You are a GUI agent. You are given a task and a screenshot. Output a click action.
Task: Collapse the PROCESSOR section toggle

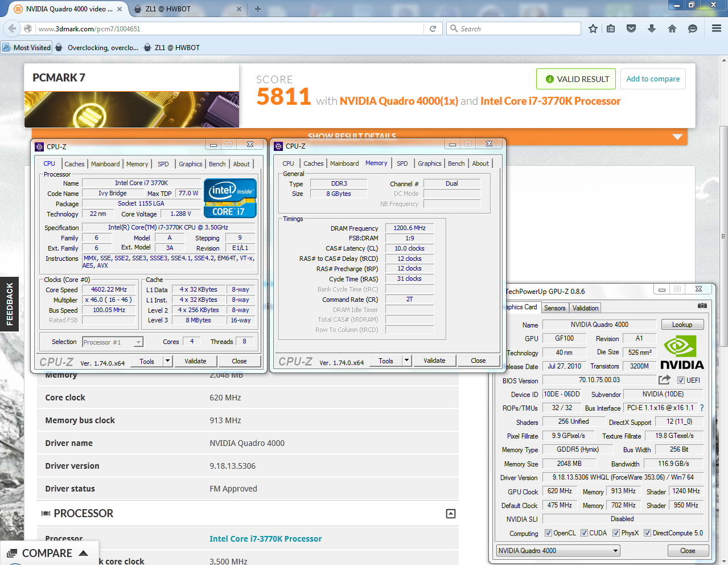coord(451,514)
